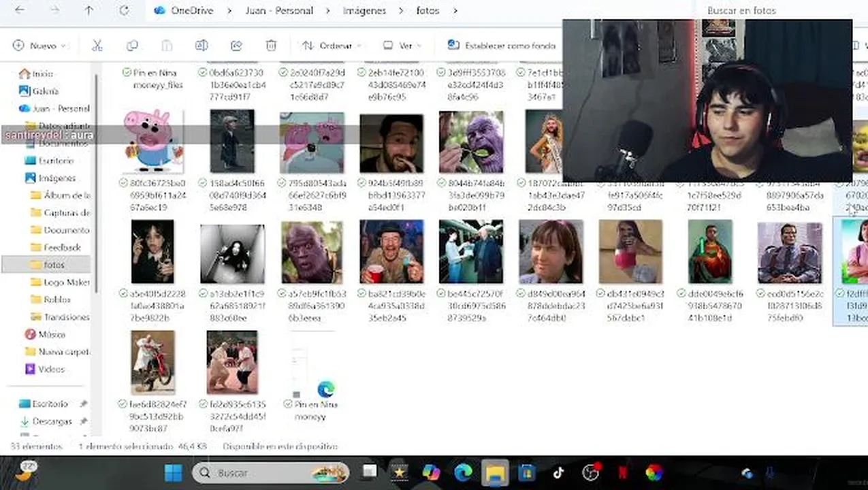Open the Nuevo dropdown button
Image resolution: width=868 pixels, height=490 pixels.
tap(39, 46)
